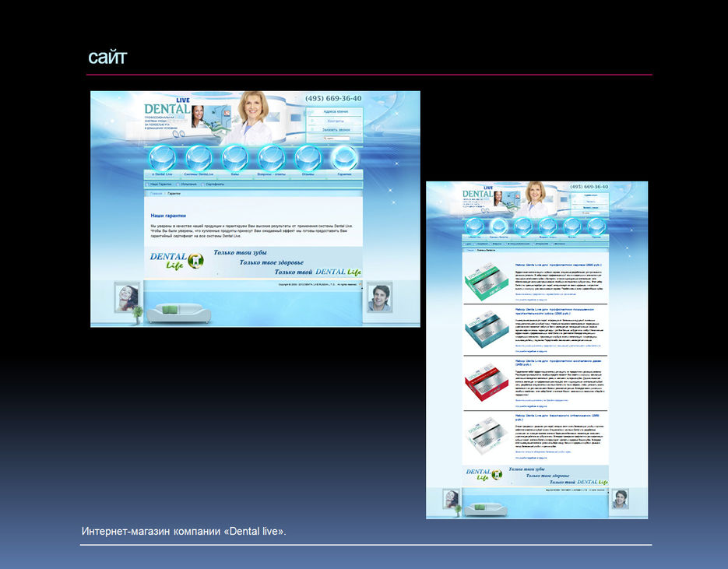The height and width of the screenshot is (569, 728).
Task: Open 'повышенной чувствительности зубов' product title link
Action: coord(554,311)
